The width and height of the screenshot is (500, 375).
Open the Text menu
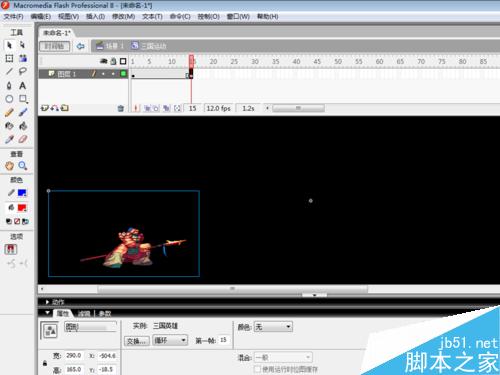[152, 16]
